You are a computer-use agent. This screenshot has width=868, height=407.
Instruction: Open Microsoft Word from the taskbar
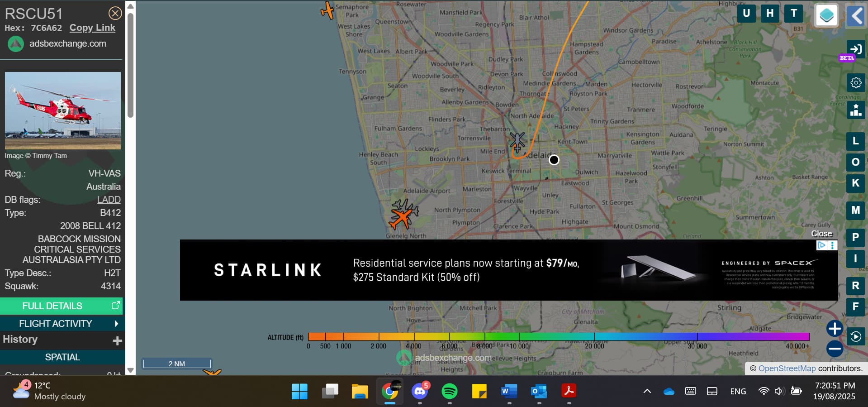coord(509,391)
